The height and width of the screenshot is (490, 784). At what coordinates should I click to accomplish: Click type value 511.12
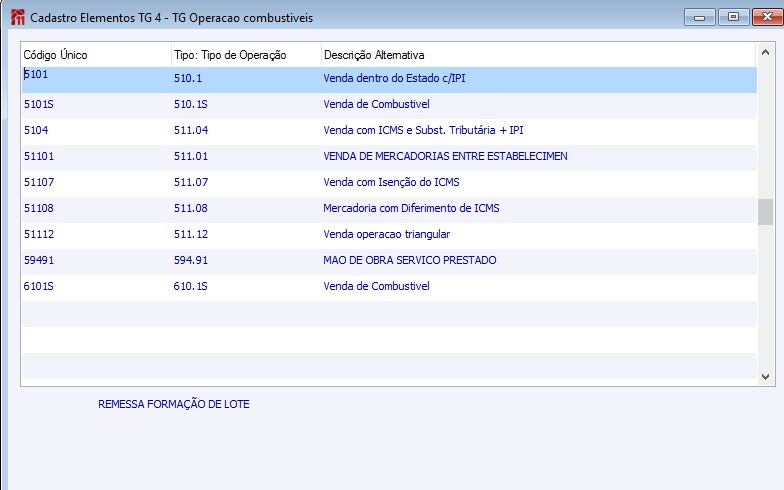pos(191,234)
